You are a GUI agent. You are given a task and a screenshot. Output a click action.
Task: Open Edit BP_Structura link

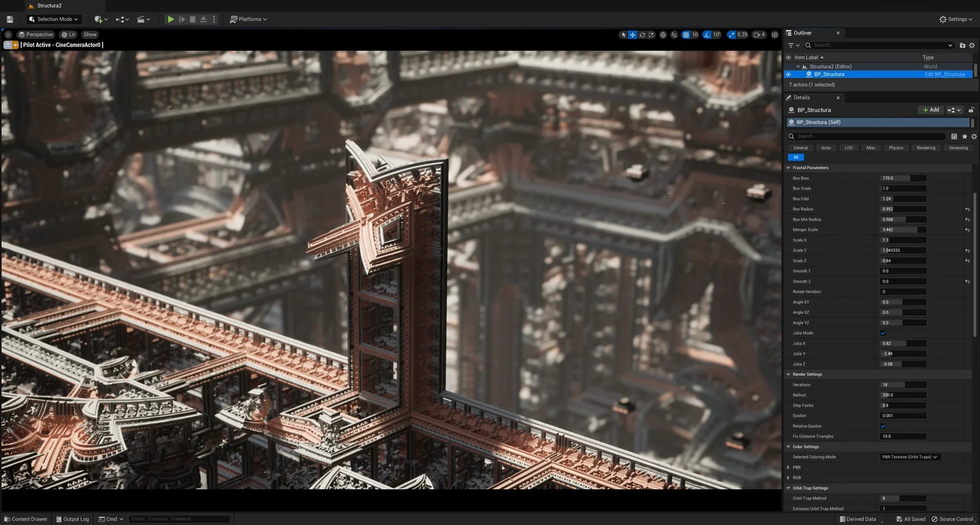click(x=945, y=74)
